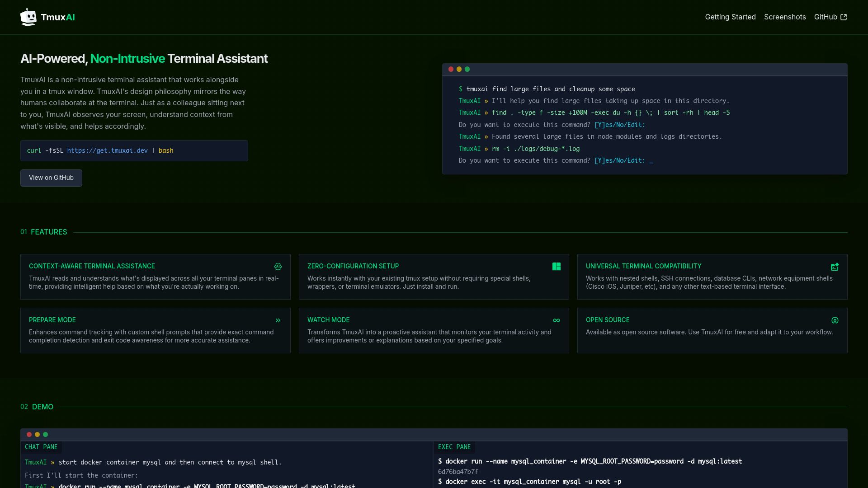Click the Watch Mode infinity icon

[557, 320]
